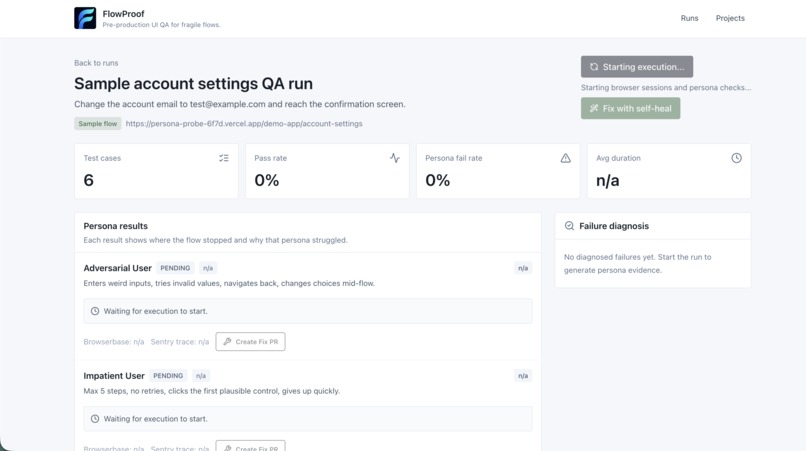This screenshot has width=806, height=451.
Task: Click the wand icon in Fix with self-heal button
Action: tap(594, 109)
